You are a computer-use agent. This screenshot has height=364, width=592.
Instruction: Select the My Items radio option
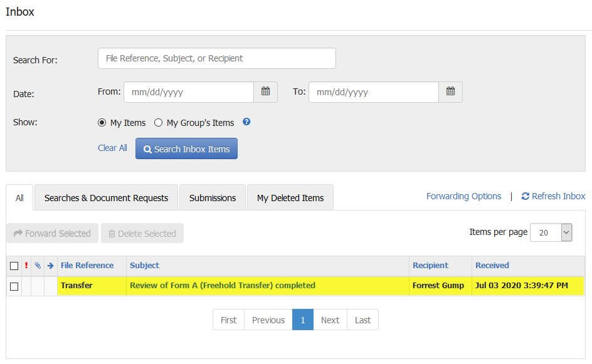tap(102, 123)
